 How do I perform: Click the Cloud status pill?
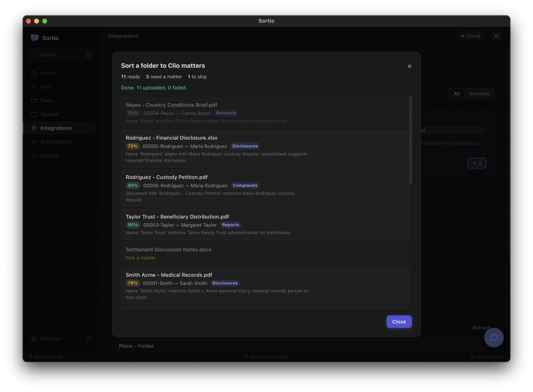click(471, 36)
